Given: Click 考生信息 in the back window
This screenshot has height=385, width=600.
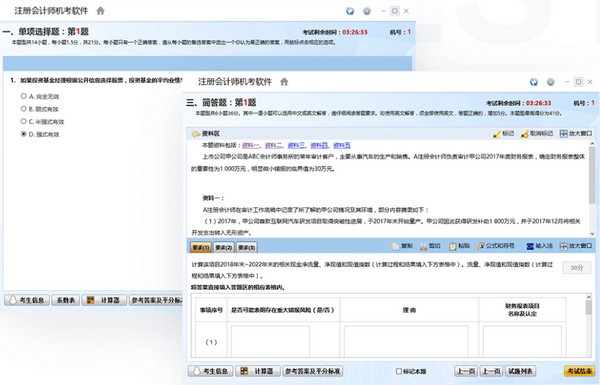Looking at the screenshot, I should [27, 300].
